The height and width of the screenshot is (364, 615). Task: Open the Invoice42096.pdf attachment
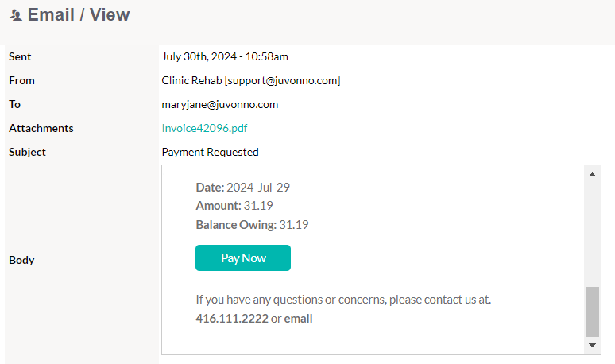point(204,128)
